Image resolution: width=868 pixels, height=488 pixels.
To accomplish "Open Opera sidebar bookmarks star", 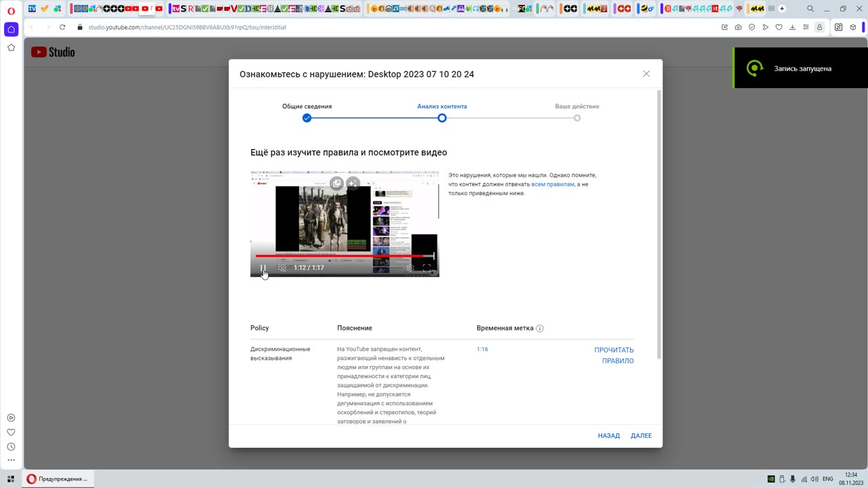I will (x=11, y=47).
